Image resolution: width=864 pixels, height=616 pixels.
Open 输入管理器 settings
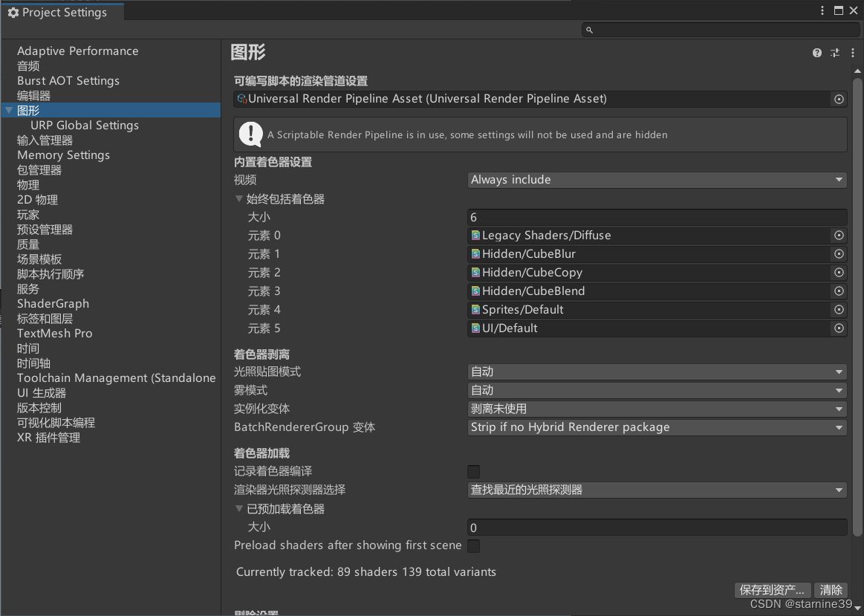(x=45, y=140)
